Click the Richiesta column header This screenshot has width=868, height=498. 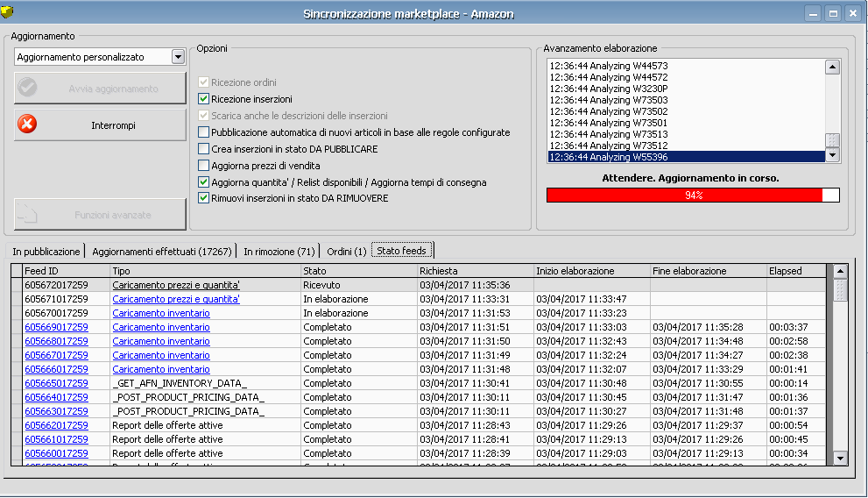pyautogui.click(x=476, y=271)
